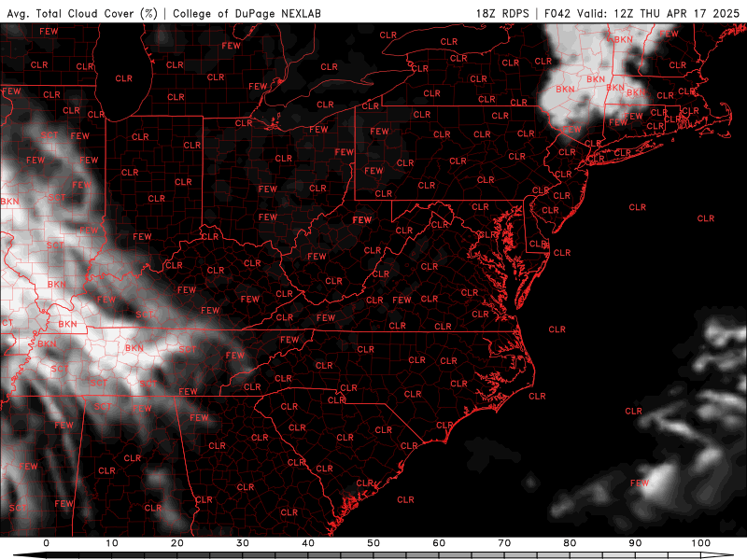Click the '0' colorbar scale label
The image size is (747, 560).
46,543
